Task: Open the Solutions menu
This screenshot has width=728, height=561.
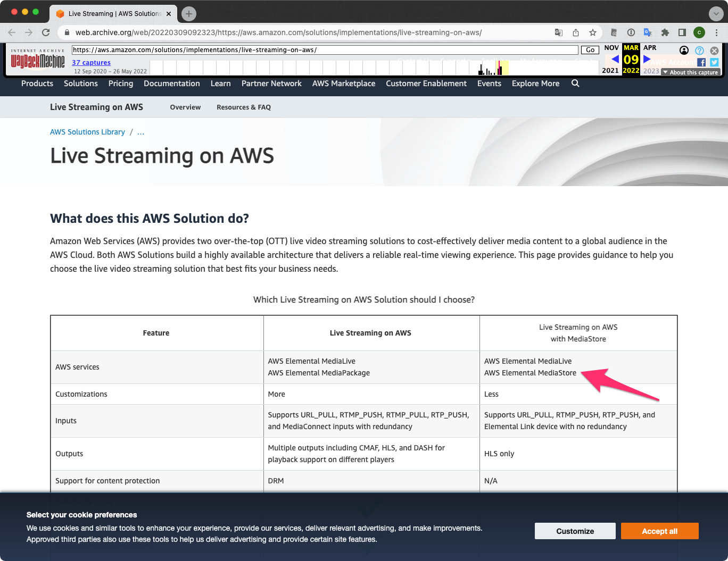Action: [81, 83]
